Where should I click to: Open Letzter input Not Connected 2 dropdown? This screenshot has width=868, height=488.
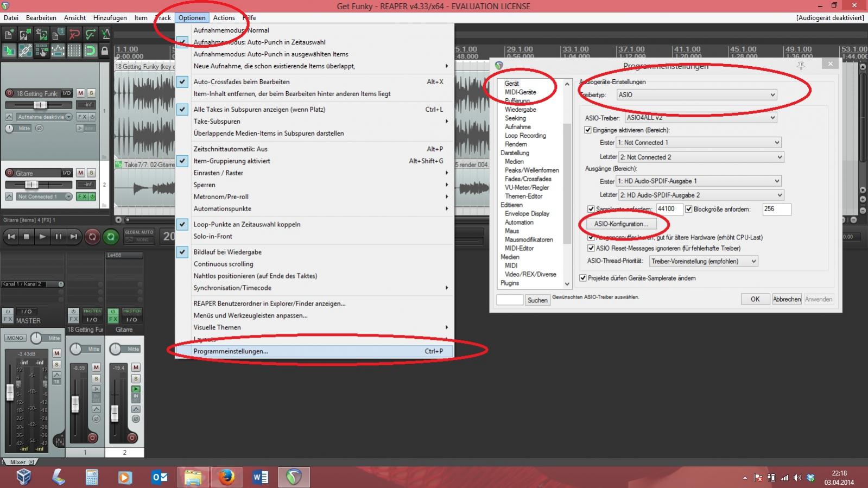click(x=701, y=157)
